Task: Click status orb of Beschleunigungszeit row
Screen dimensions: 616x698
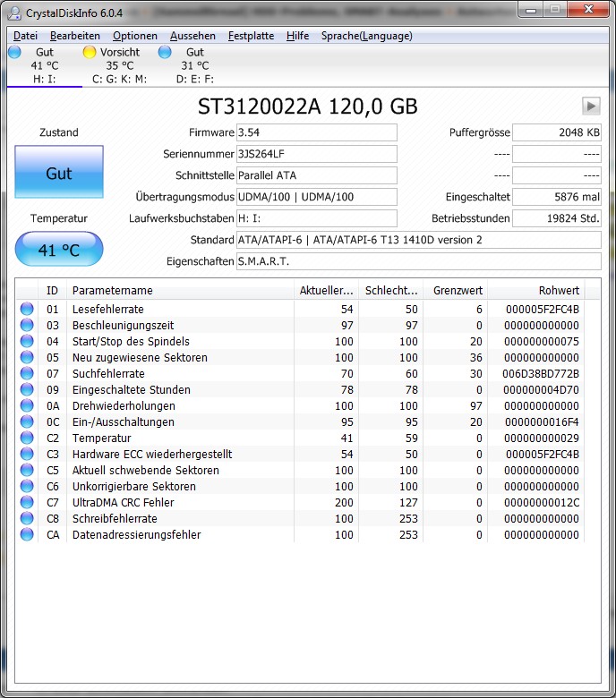Action: click(27, 325)
